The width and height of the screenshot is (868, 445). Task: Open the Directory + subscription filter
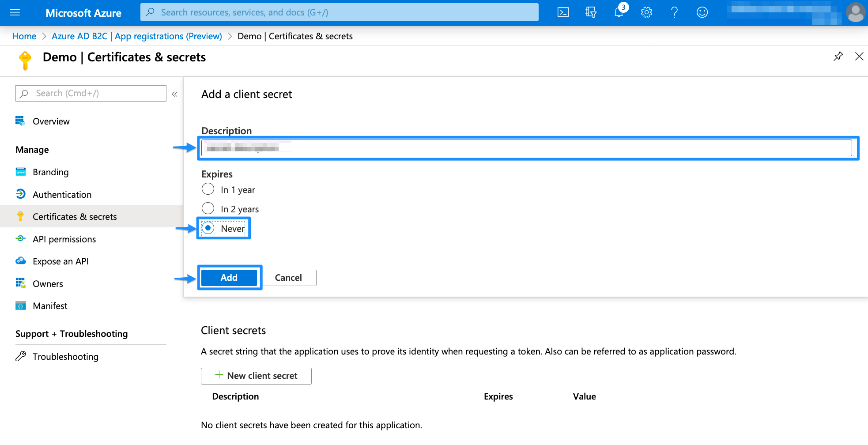[590, 12]
